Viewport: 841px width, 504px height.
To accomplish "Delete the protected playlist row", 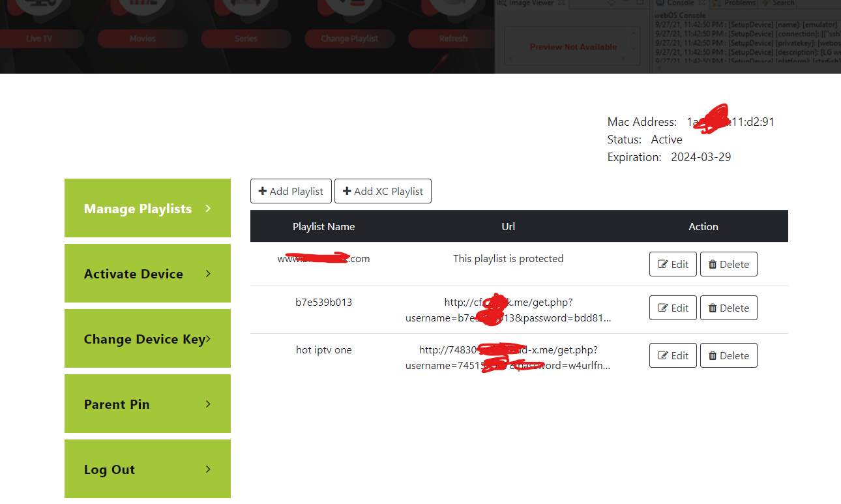I will pos(729,264).
